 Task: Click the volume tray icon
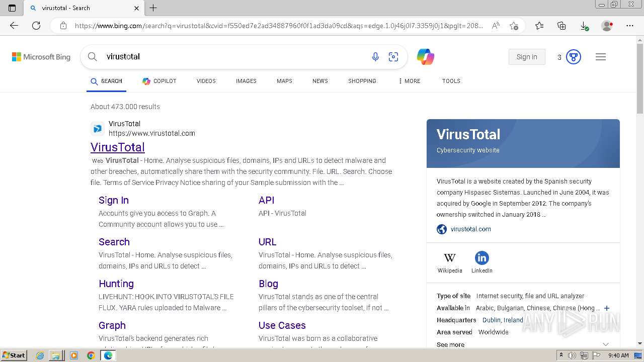572,355
